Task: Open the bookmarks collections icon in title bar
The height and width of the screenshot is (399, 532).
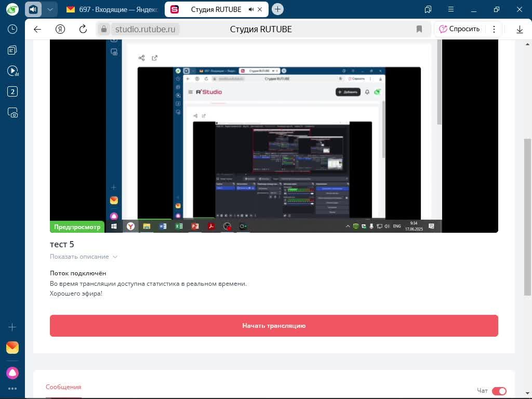Action: coord(428,9)
